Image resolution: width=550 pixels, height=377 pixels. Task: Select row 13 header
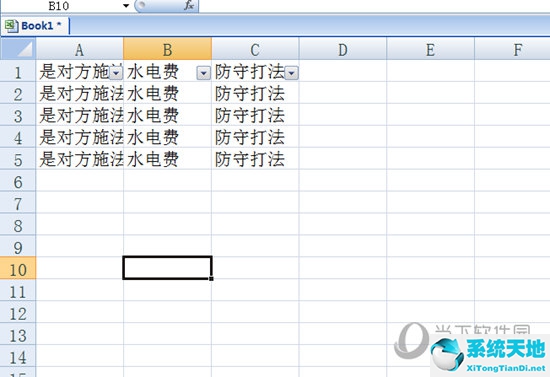18,334
